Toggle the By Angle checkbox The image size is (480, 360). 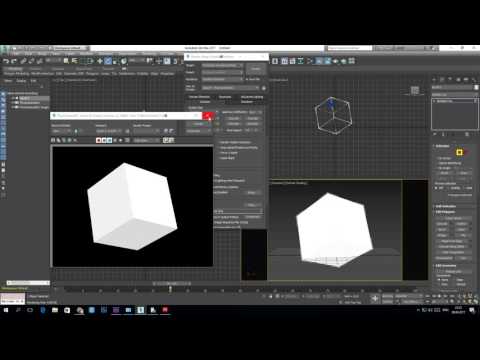[437, 168]
